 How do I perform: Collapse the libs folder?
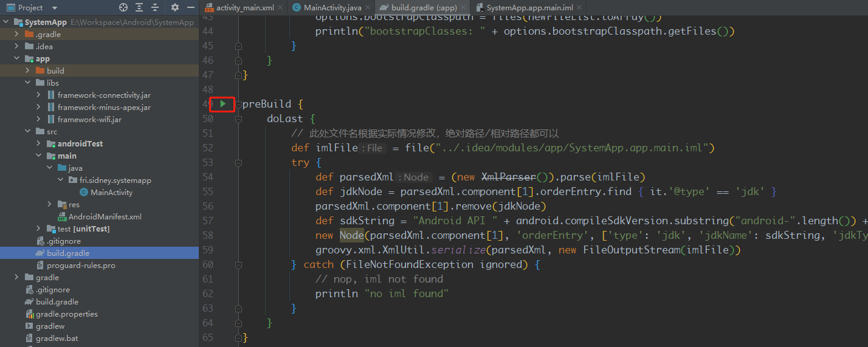(x=28, y=83)
